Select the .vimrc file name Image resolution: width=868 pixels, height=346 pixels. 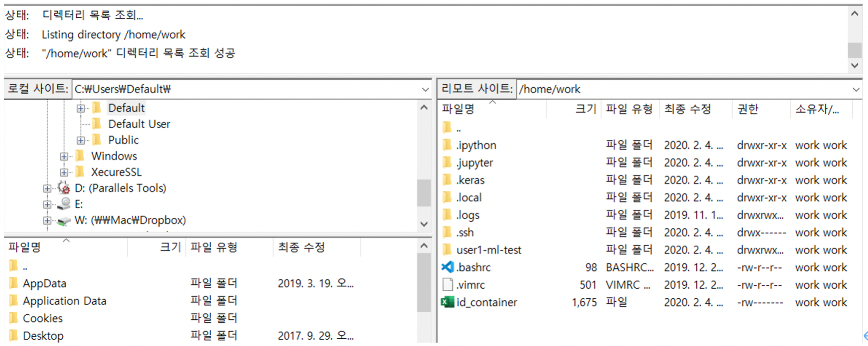[x=471, y=285]
